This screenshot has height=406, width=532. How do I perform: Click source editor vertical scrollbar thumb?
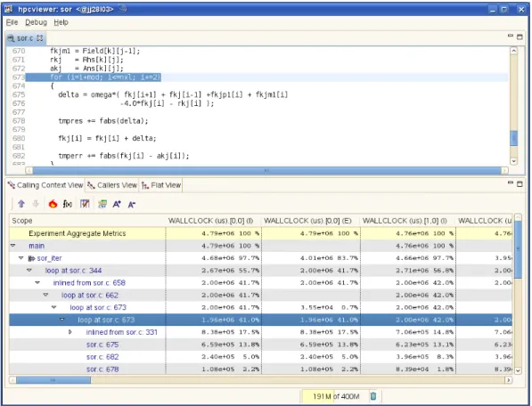click(513, 138)
